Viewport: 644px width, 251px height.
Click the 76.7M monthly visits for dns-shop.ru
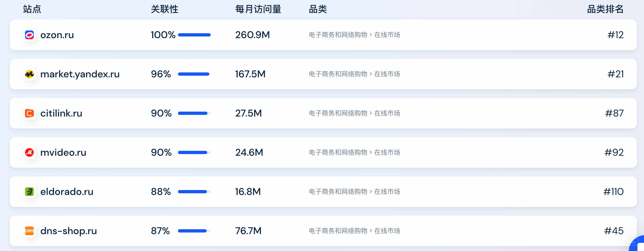(x=248, y=231)
